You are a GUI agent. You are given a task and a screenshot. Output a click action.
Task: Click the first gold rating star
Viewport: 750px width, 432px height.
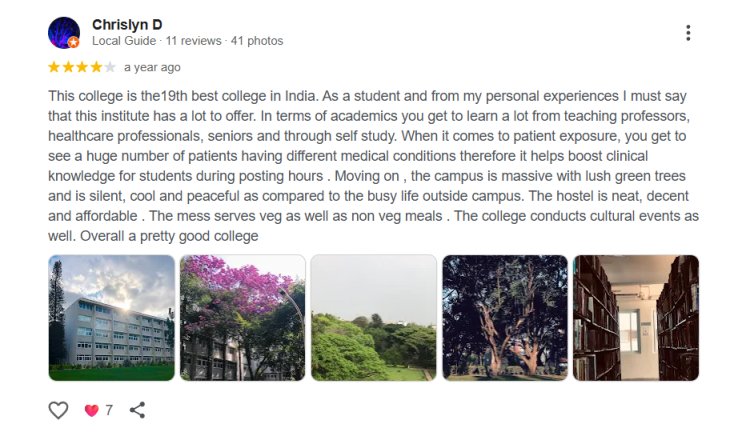point(54,68)
